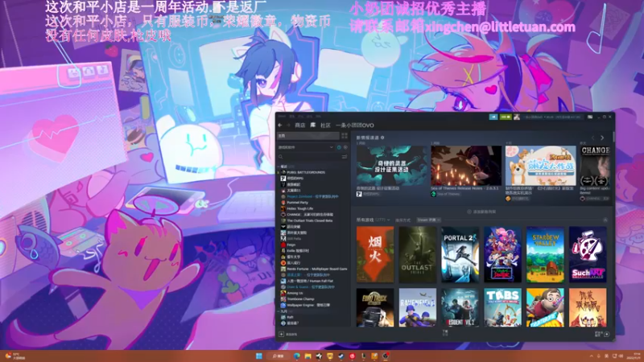Open the account name dropdown in title bar
644x362 pixels.
551,117
